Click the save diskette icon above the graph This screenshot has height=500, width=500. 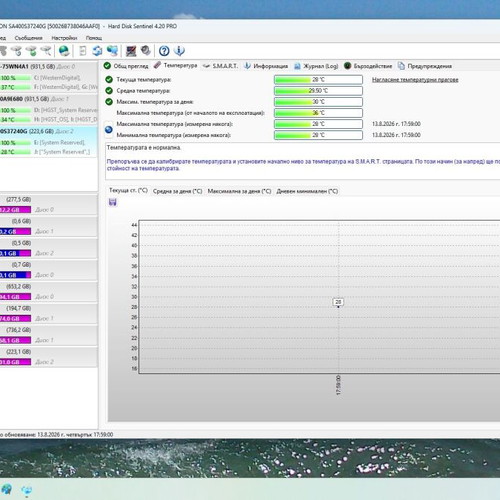pos(113,202)
